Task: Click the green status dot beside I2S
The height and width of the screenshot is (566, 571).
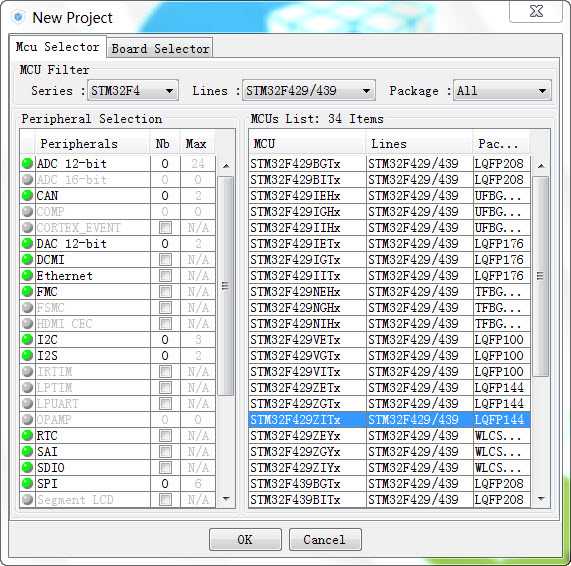Action: [27, 355]
